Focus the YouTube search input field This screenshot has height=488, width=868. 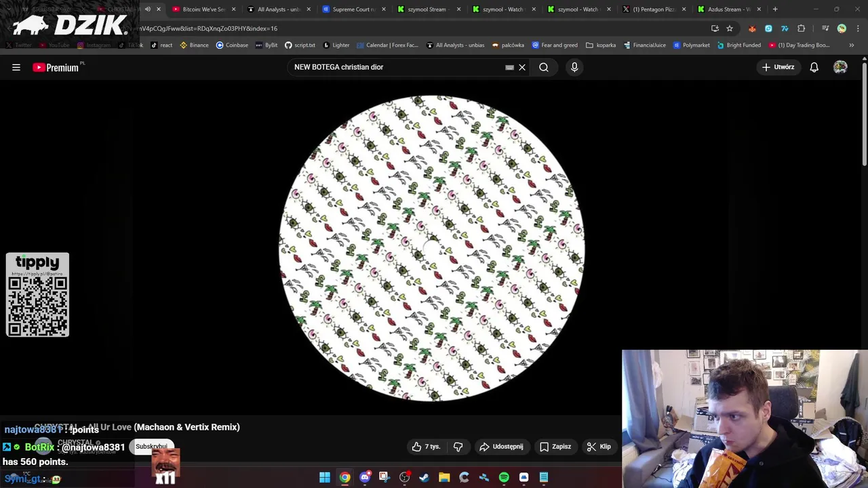397,67
